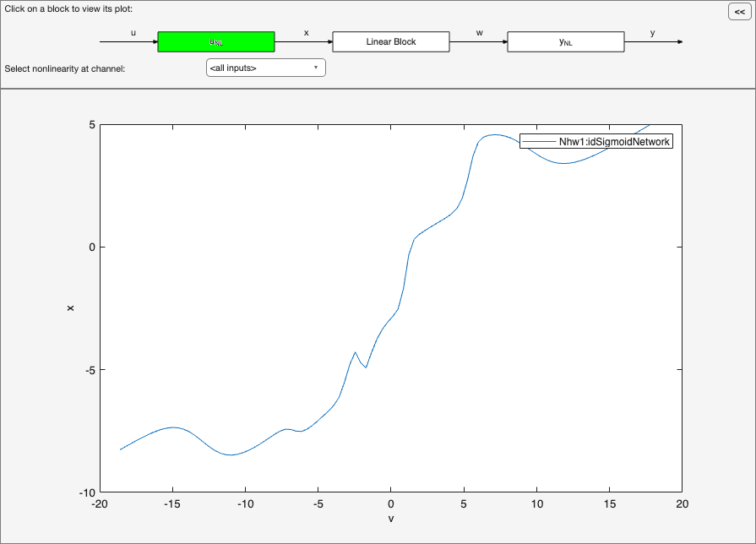Click the arrowhead entering the Linear Block

(x=330, y=42)
